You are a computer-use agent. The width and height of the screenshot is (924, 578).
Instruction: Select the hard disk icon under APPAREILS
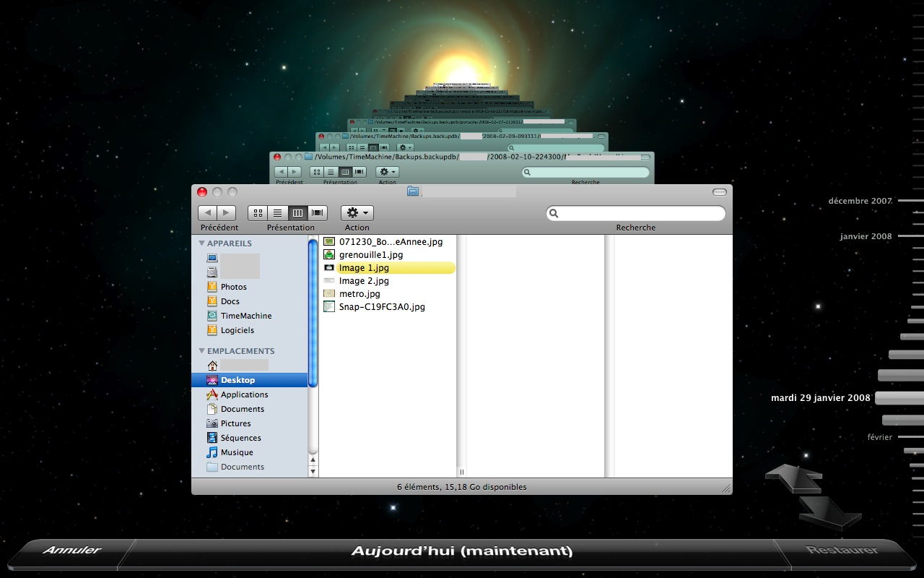[212, 272]
